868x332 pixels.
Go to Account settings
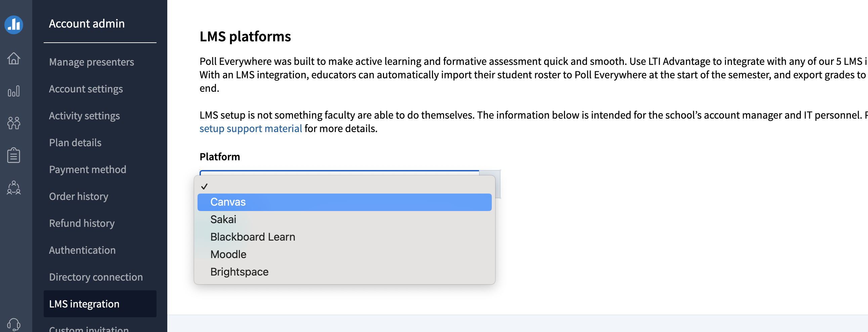coord(86,89)
